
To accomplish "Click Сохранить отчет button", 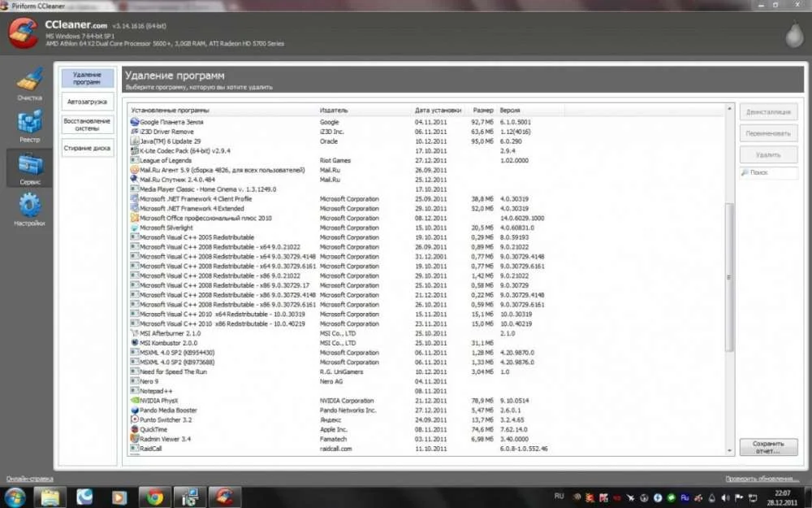I will pyautogui.click(x=768, y=447).
